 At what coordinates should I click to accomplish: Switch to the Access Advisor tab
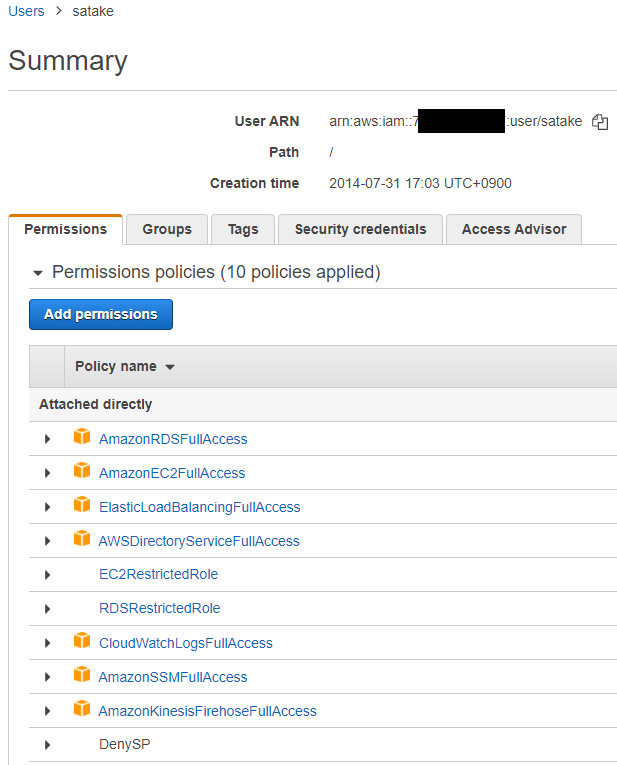(x=514, y=229)
